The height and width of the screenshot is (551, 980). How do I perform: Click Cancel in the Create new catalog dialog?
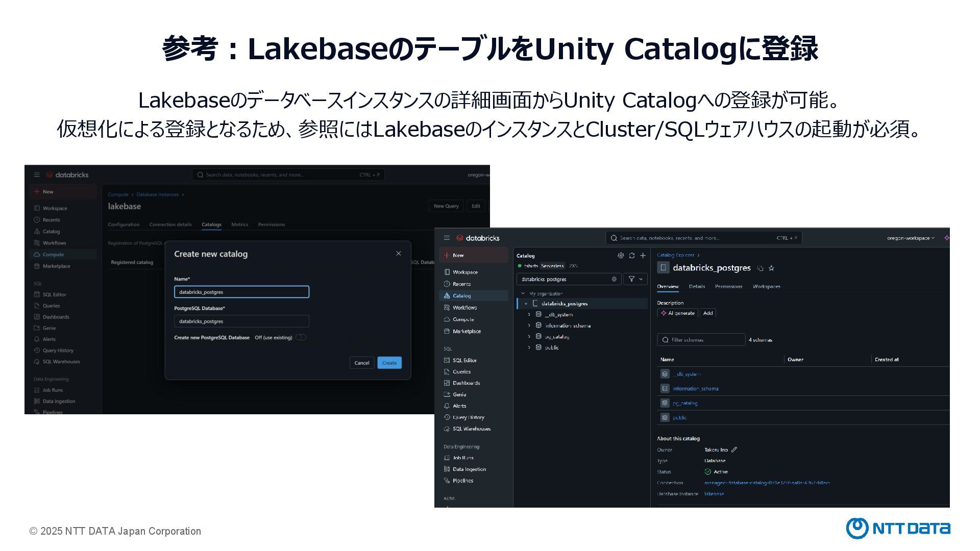pyautogui.click(x=362, y=363)
